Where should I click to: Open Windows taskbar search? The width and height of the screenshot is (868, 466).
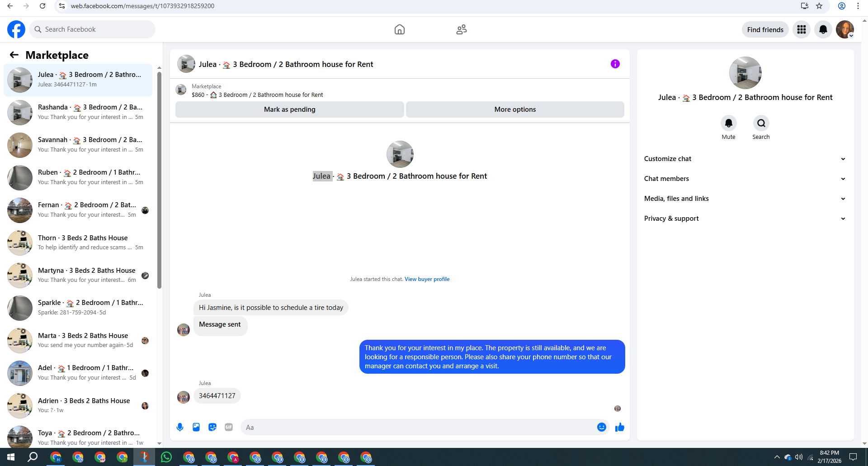33,457
